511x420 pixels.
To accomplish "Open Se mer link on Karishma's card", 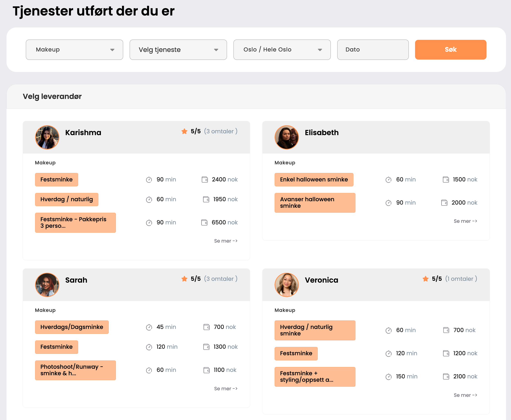I will (x=226, y=241).
